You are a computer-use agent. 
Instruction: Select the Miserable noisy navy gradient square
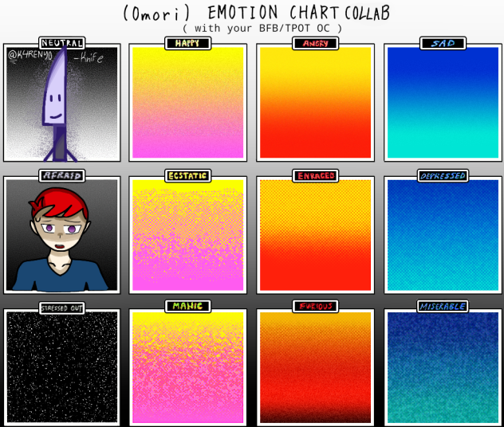442,367
